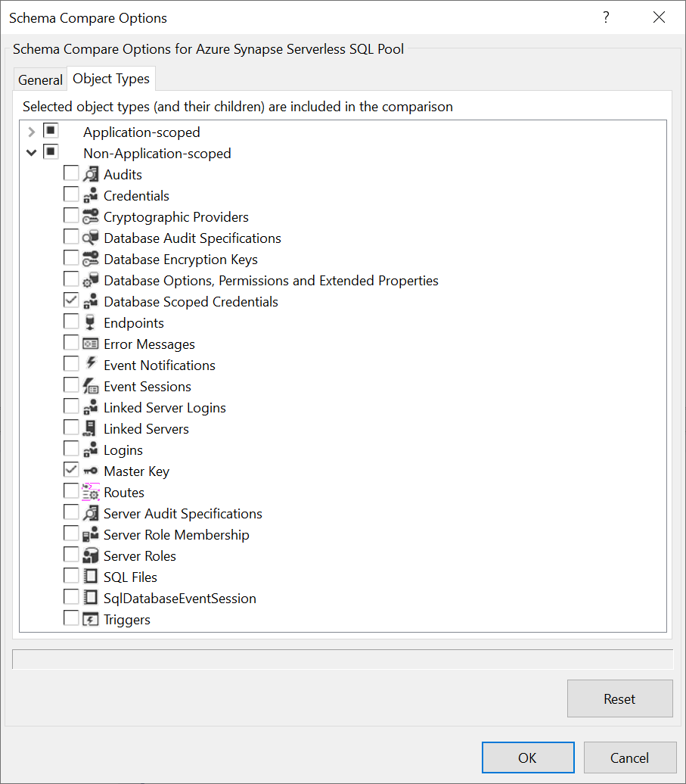This screenshot has height=784, width=686.
Task: Click the Database Audit Specifications icon
Action: pyautogui.click(x=91, y=238)
